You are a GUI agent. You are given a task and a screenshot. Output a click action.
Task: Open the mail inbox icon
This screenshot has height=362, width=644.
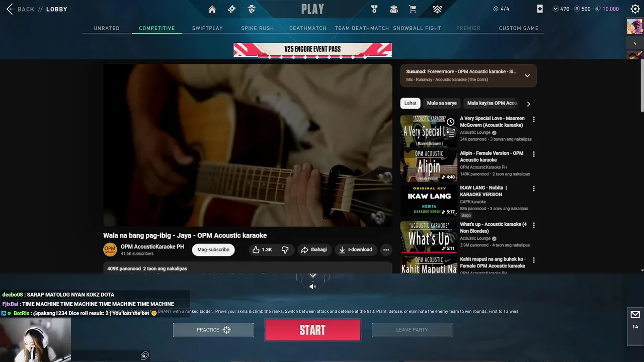point(635,315)
